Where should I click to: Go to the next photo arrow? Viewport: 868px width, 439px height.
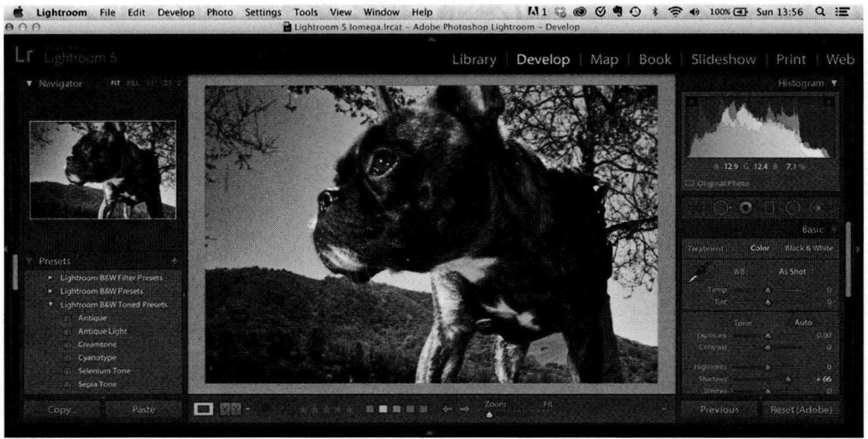(464, 409)
